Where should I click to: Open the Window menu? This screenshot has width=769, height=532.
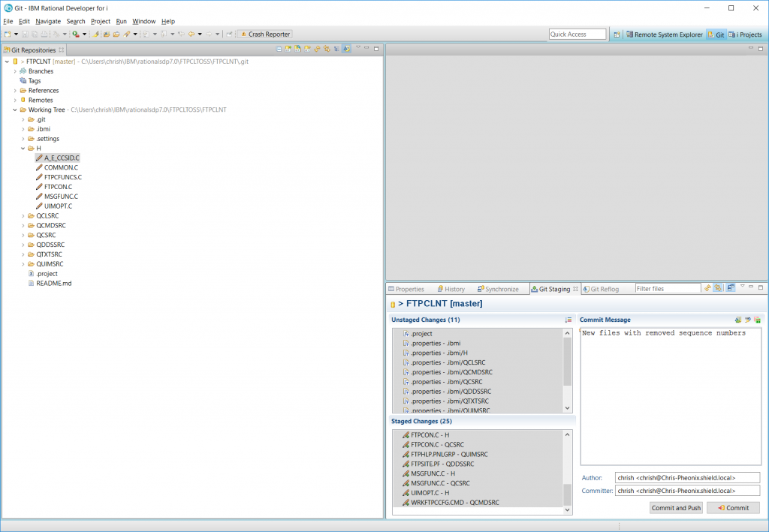pyautogui.click(x=143, y=21)
